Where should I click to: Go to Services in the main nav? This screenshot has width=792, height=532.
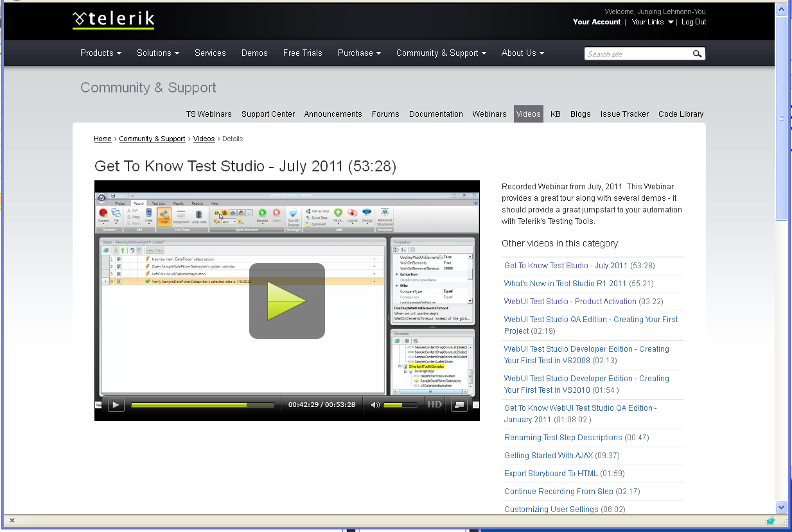210,53
